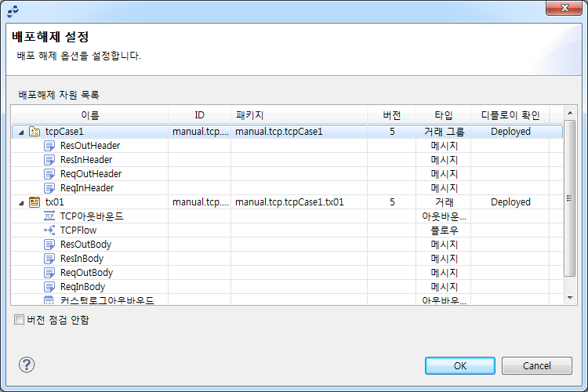Select the TCPFlow row
This screenshot has width=588, height=392.
(287, 230)
